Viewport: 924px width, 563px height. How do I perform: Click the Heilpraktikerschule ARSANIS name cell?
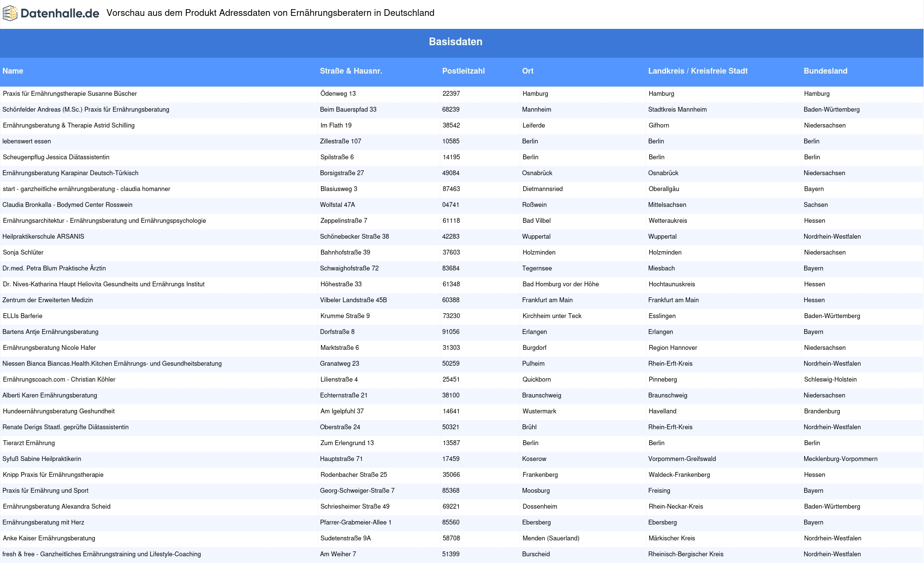tap(43, 237)
